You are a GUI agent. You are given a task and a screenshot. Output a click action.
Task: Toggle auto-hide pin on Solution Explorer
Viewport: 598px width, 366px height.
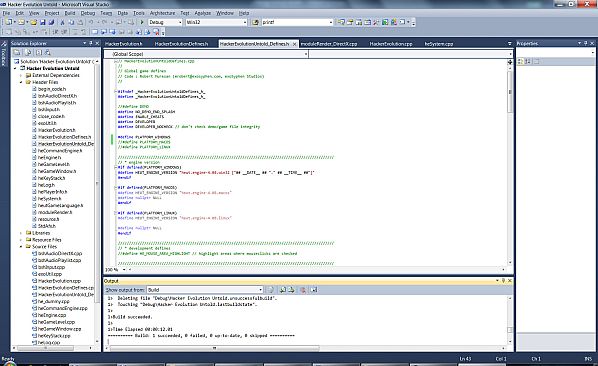point(91,43)
